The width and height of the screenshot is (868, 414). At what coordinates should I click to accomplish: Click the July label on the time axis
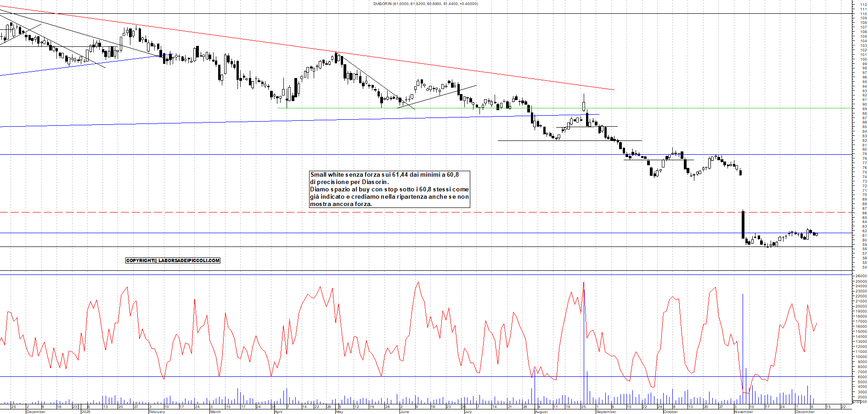[468, 412]
